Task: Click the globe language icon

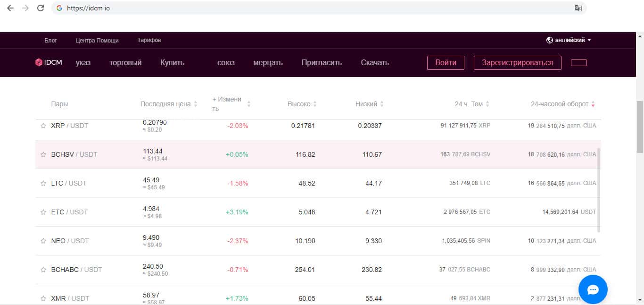Action: (549, 40)
